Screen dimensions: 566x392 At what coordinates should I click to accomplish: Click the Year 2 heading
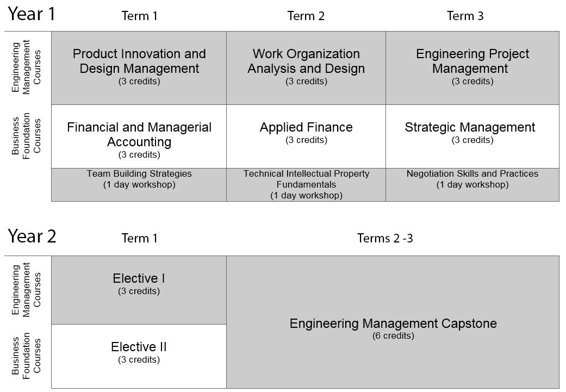click(32, 237)
